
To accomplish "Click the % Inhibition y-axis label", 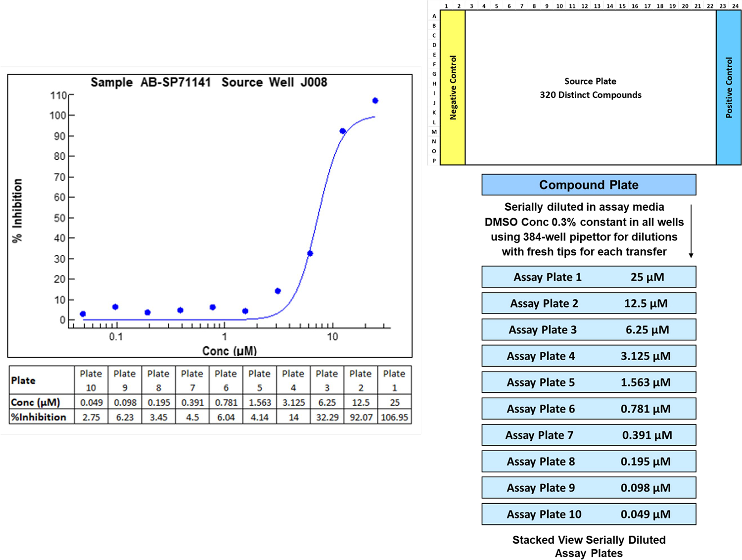I will [18, 211].
